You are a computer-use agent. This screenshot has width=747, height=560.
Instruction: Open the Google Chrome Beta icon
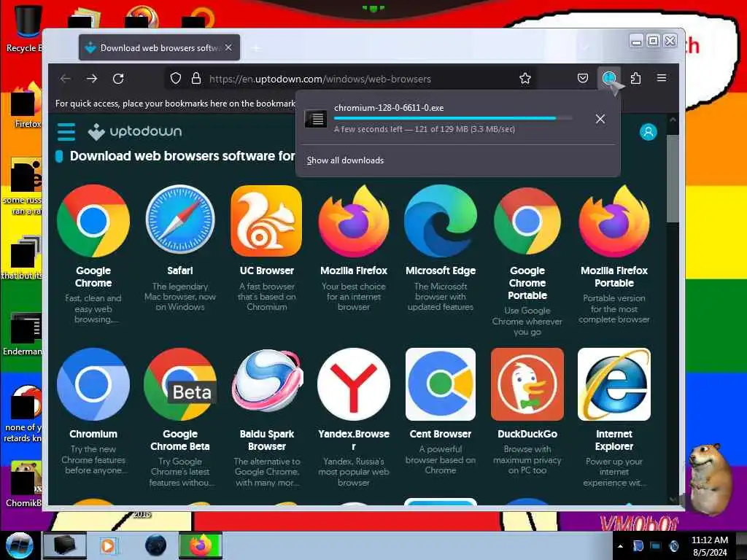180,384
